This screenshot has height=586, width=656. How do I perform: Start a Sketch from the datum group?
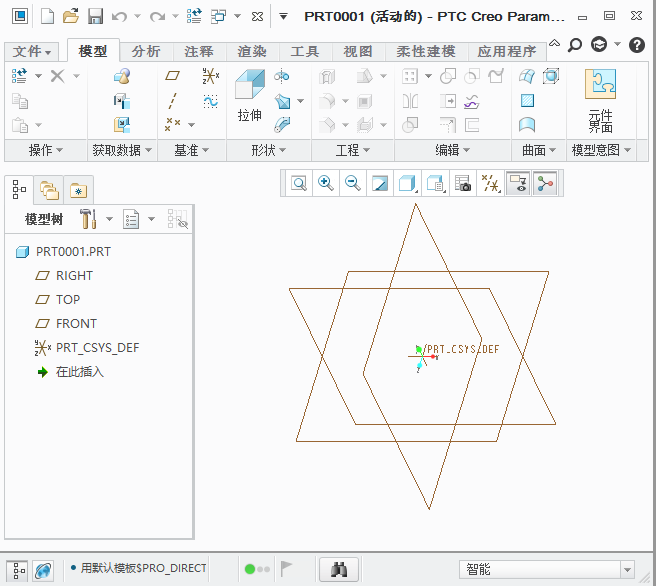(x=210, y=101)
